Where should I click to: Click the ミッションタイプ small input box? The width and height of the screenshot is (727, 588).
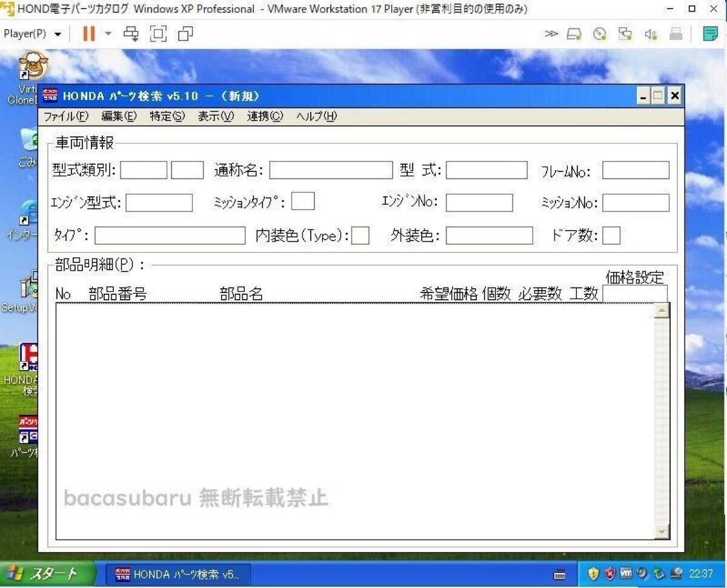point(303,201)
